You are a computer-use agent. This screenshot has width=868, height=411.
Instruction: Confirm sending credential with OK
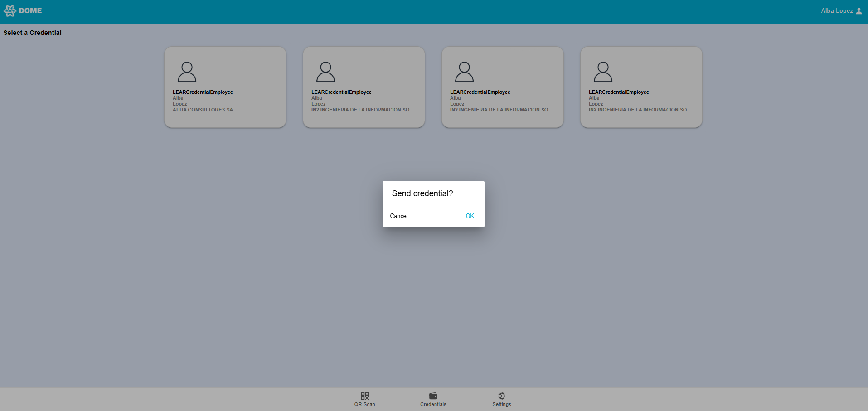(x=470, y=216)
